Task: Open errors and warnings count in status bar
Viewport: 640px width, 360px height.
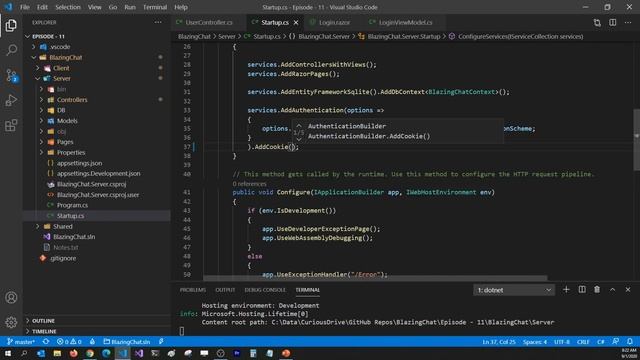Action: point(69,342)
